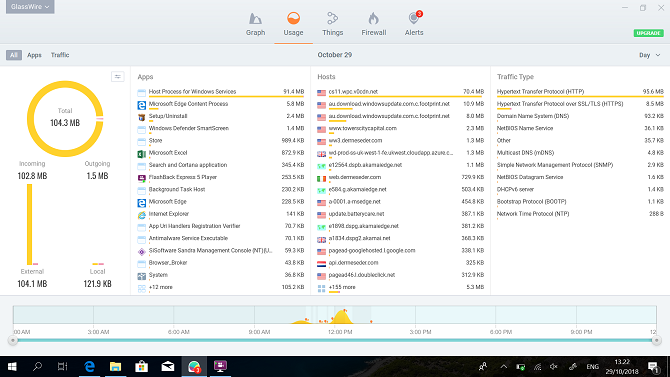Click flag icon beside api.dermeseder.com
The height and width of the screenshot is (377, 670).
tap(321, 264)
